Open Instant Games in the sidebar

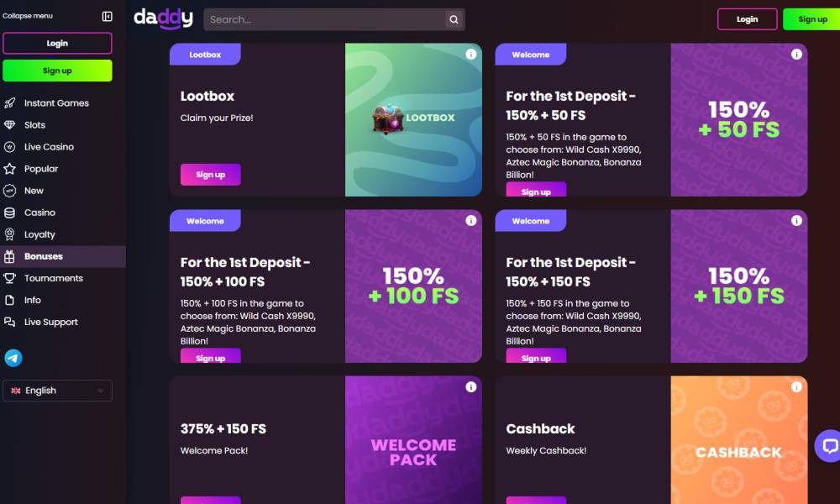(57, 102)
